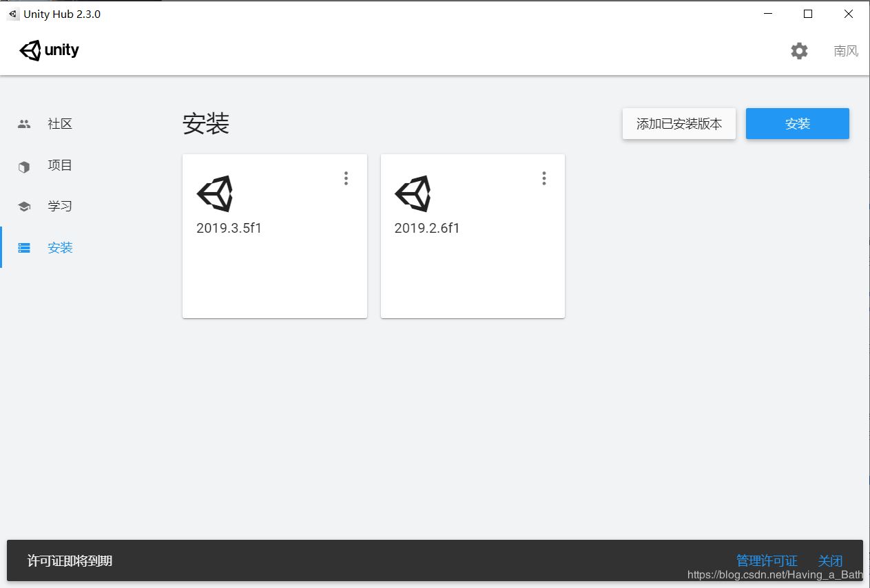This screenshot has width=870, height=588.
Task: Maximize the Unity Hub window
Action: click(808, 14)
